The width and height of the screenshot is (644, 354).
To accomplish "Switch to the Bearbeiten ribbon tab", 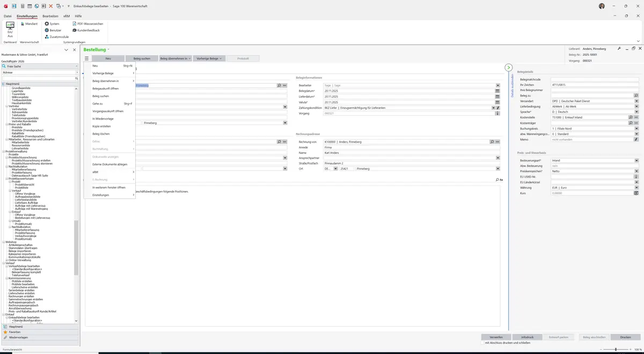I will [x=50, y=16].
